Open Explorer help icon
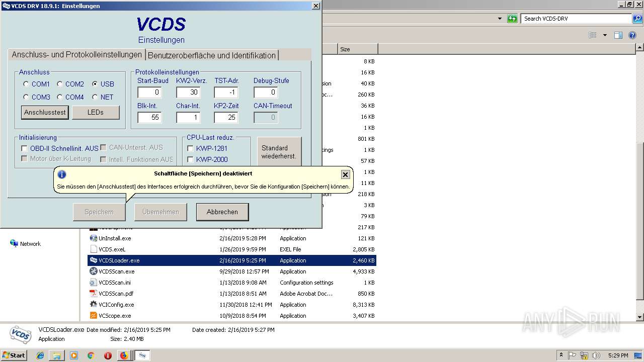The image size is (644, 362). (633, 35)
